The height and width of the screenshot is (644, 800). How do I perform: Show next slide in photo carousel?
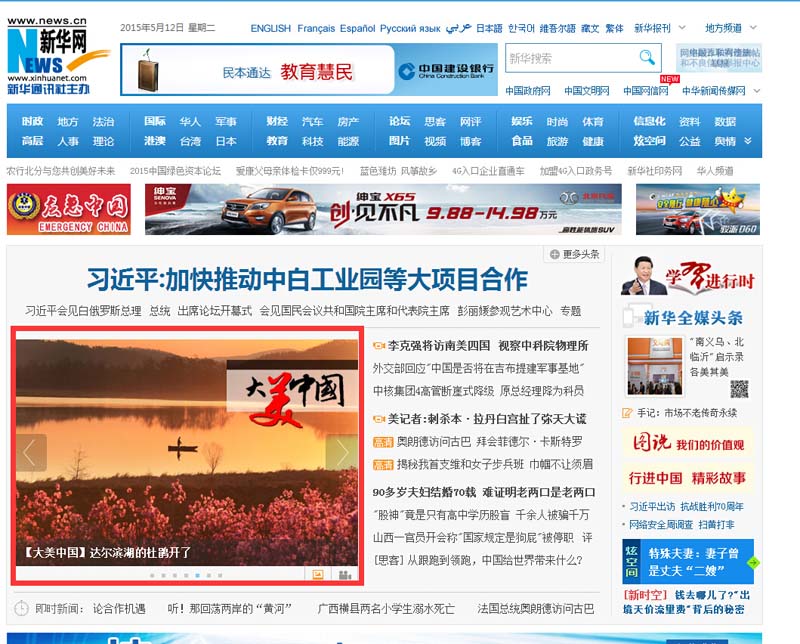click(341, 452)
